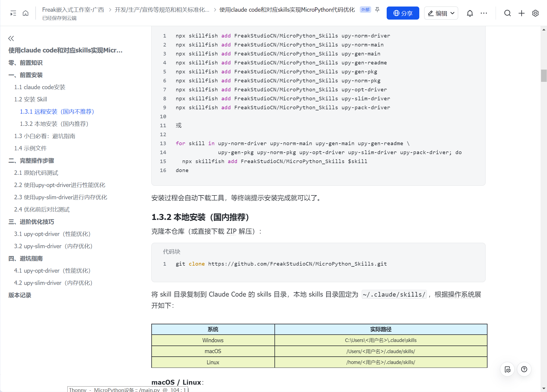Open the 开发/生产/宣传等规范 breadcrumb folder

162,10
